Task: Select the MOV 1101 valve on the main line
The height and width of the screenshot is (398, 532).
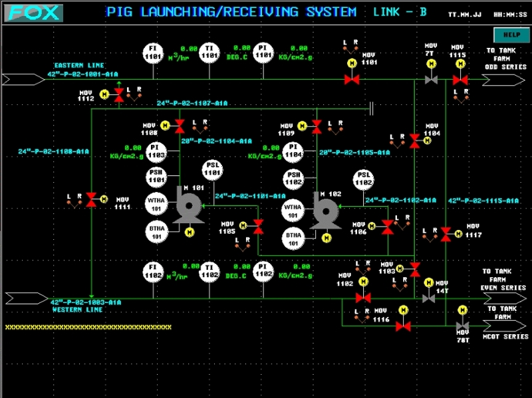Action: click(x=352, y=80)
